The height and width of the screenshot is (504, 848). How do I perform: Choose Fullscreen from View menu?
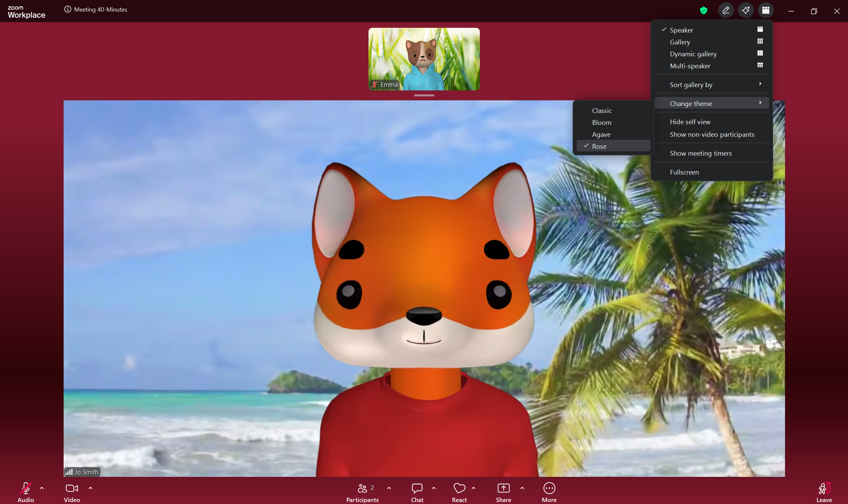[711, 172]
